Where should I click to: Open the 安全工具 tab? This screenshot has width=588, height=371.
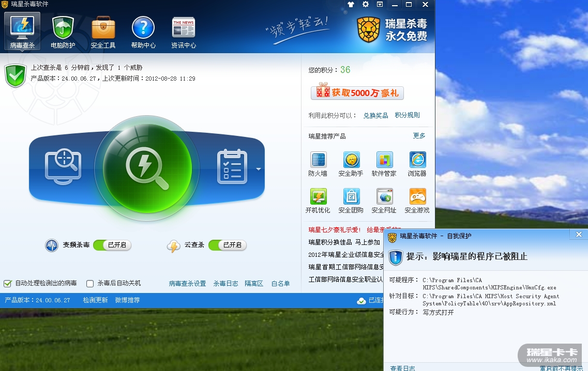pyautogui.click(x=103, y=32)
